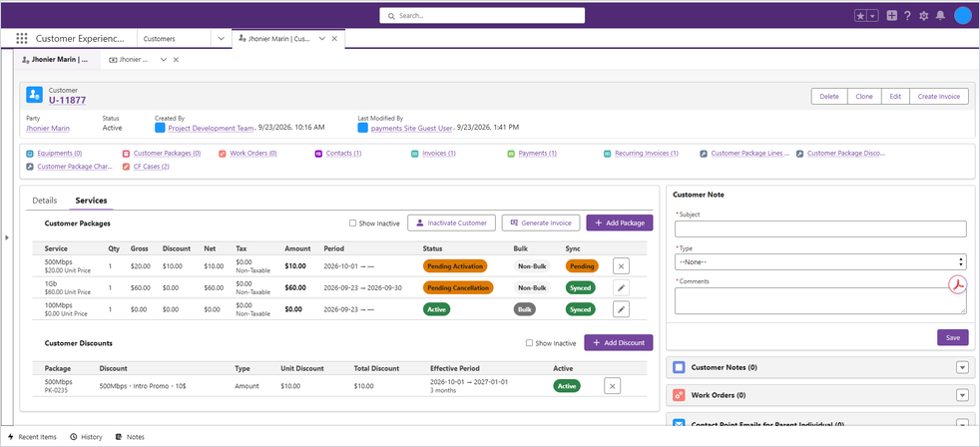Open the favorites list dropdown arrow
The height and width of the screenshot is (447, 980).
[873, 16]
